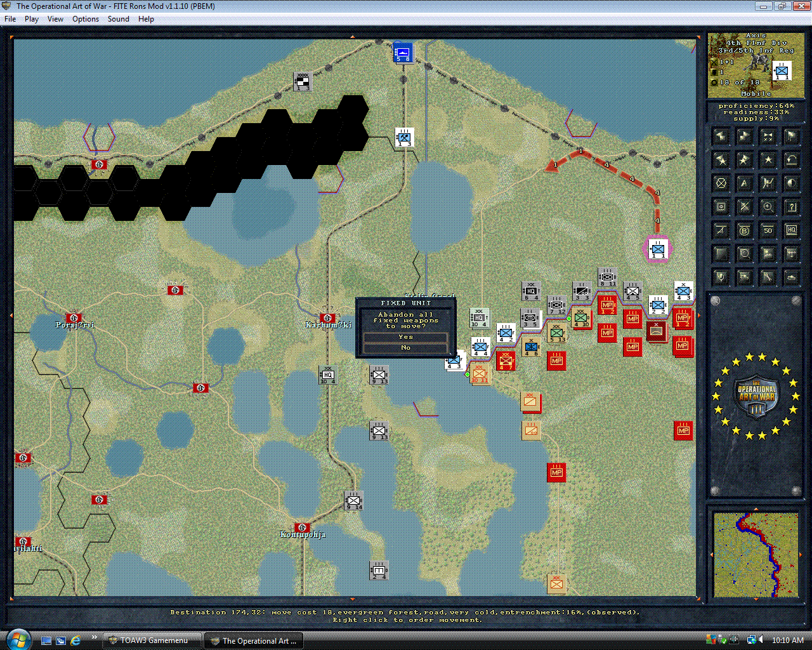Image resolution: width=812 pixels, height=650 pixels.
Task: Select the gray 8-11 unit counter
Action: coord(607,277)
